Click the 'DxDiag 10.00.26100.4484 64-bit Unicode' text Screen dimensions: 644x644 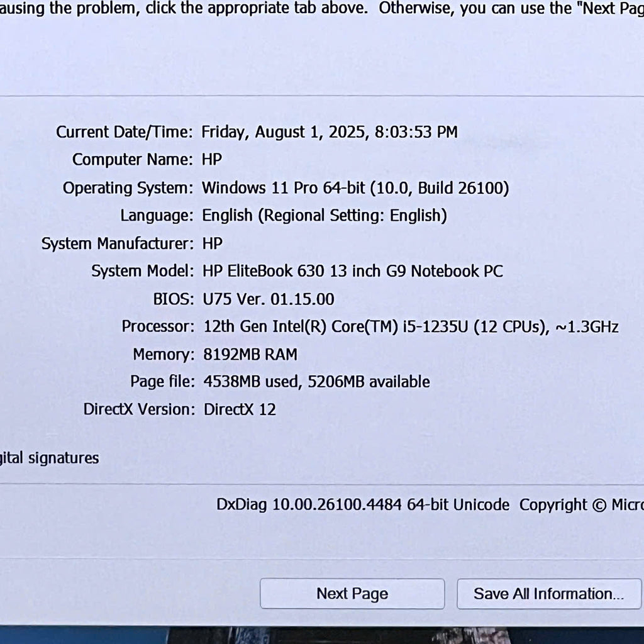tap(363, 505)
